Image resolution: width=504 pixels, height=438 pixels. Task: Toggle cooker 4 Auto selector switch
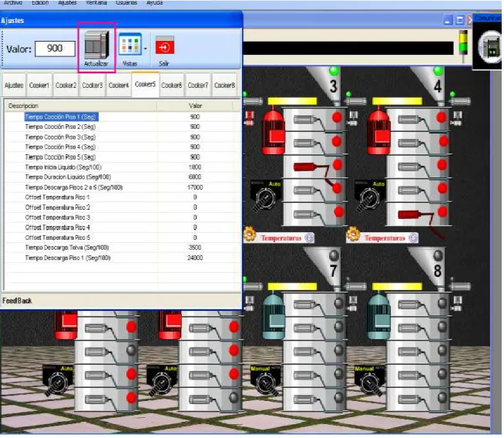coord(370,196)
